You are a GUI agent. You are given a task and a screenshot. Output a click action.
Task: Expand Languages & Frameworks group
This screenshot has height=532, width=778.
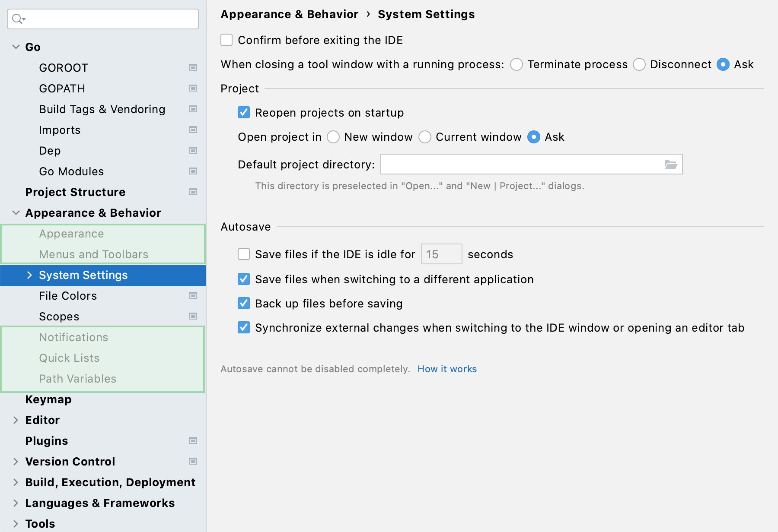pyautogui.click(x=16, y=503)
